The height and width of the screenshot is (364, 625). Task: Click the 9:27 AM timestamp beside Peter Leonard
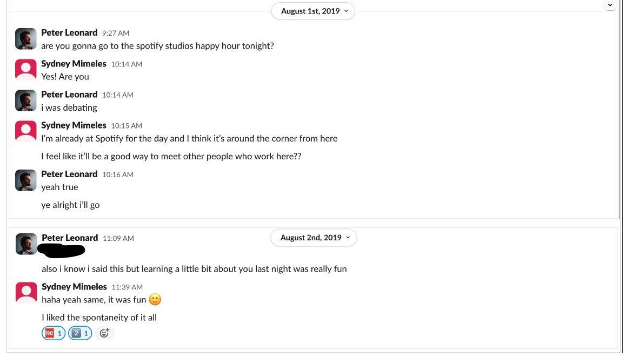[116, 33]
